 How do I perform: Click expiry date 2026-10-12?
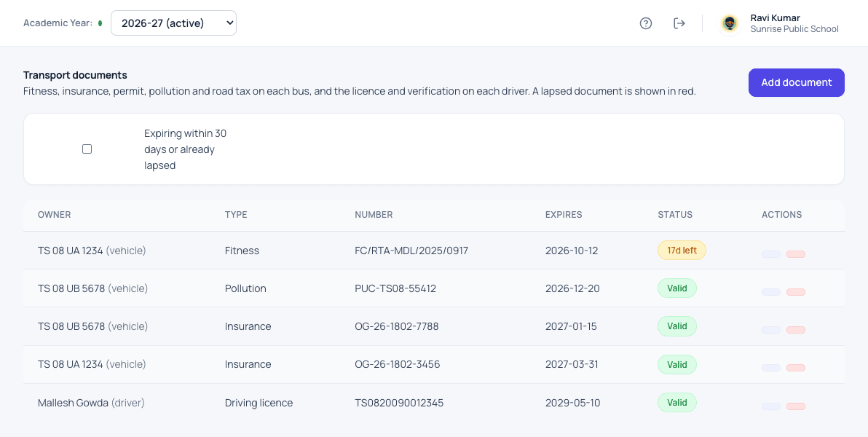click(x=572, y=251)
